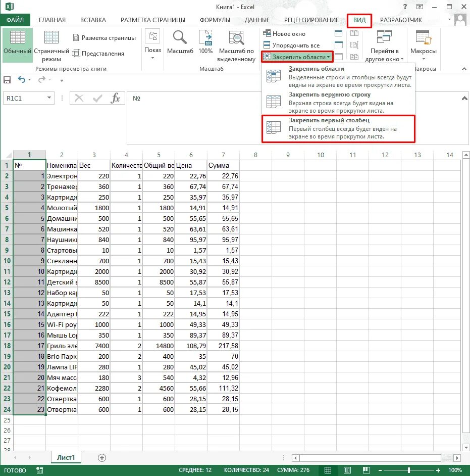Click the 100% zoom level in status bar

tap(455, 470)
